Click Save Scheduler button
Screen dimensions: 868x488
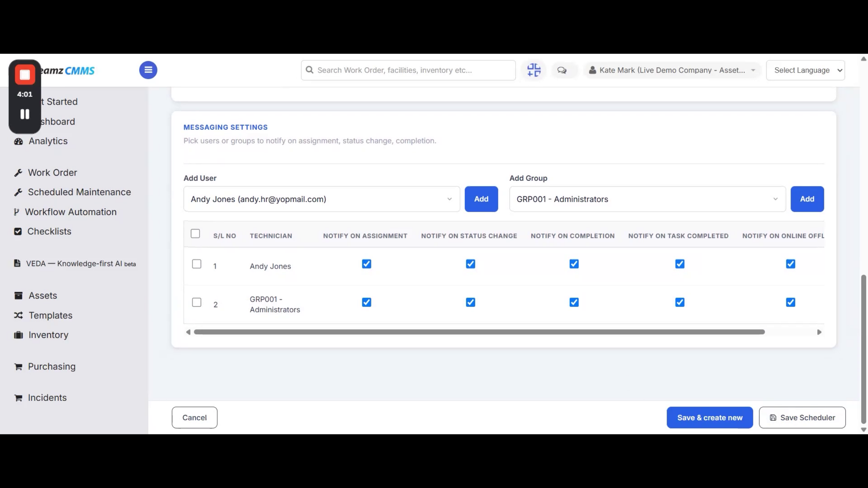click(x=802, y=418)
